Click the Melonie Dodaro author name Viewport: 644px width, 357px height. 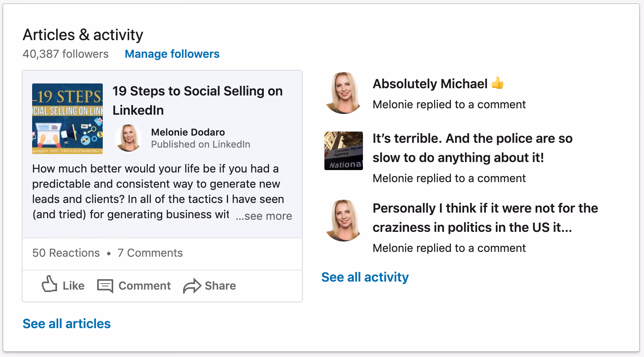coord(188,132)
